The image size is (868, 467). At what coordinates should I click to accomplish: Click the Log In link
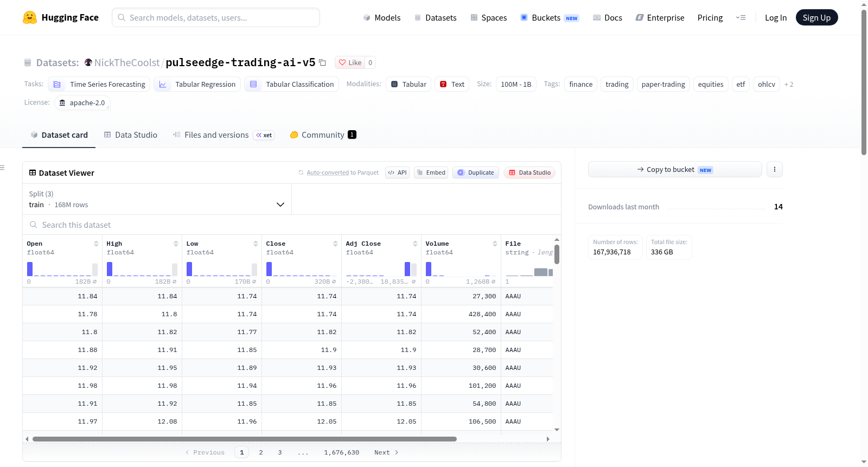(776, 17)
